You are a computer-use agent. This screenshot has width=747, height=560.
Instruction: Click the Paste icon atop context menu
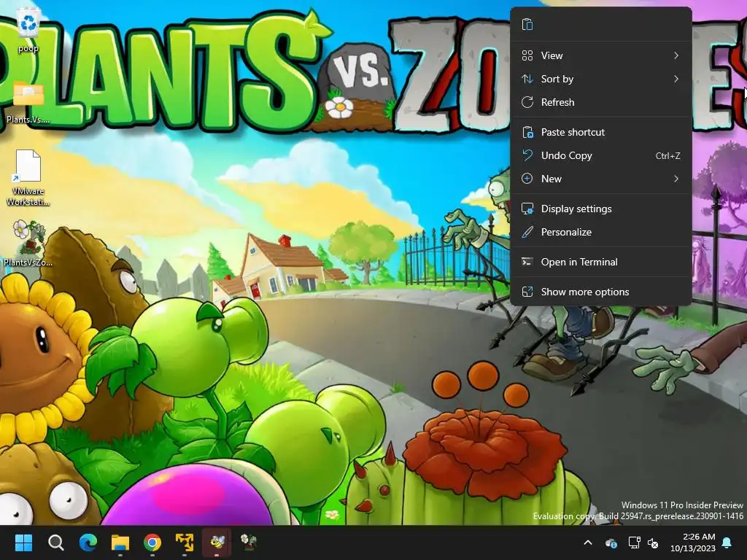tap(527, 24)
